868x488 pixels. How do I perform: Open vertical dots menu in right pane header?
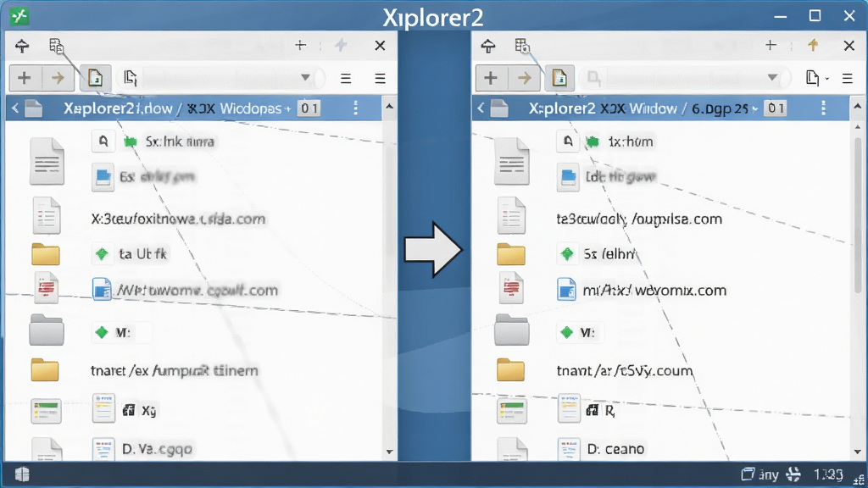point(823,108)
